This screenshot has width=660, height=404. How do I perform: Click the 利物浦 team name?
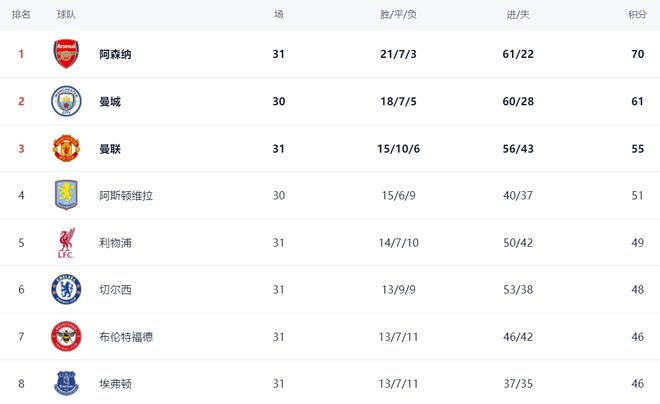[115, 243]
